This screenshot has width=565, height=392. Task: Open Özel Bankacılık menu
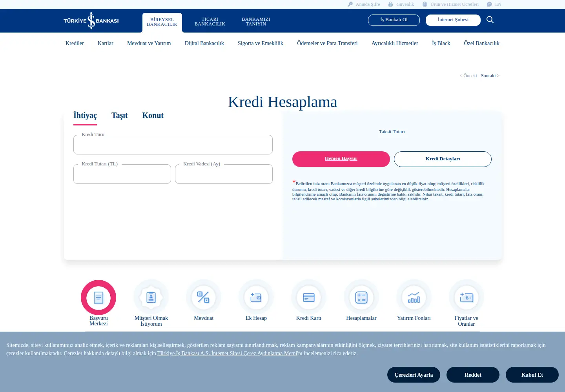coord(481,44)
